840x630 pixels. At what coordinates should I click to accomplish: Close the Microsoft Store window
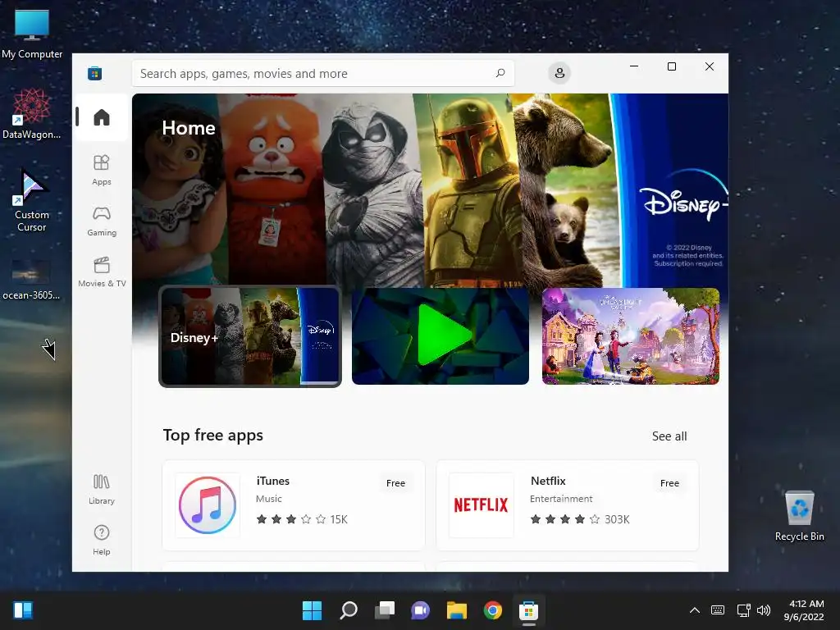(710, 66)
